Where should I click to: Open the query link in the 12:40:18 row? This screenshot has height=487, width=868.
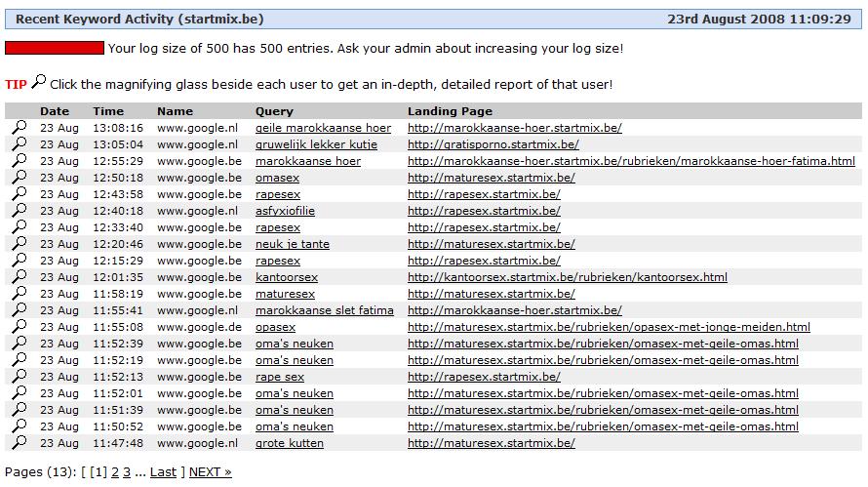pyautogui.click(x=285, y=211)
